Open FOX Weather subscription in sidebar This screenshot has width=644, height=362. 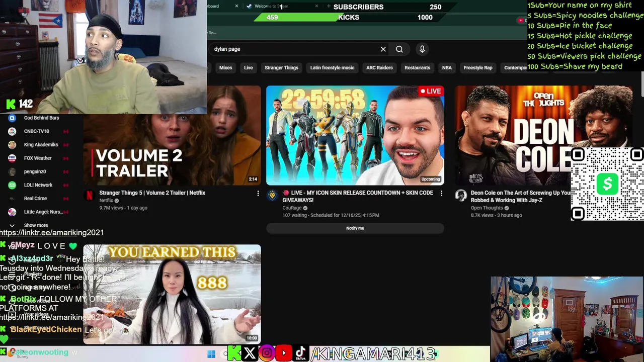tap(38, 158)
